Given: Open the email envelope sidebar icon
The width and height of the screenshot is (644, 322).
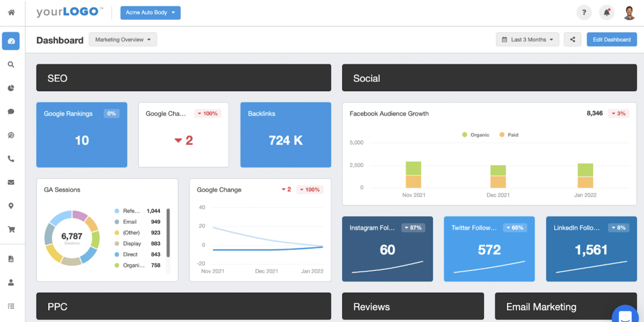Looking at the screenshot, I should click(x=11, y=182).
